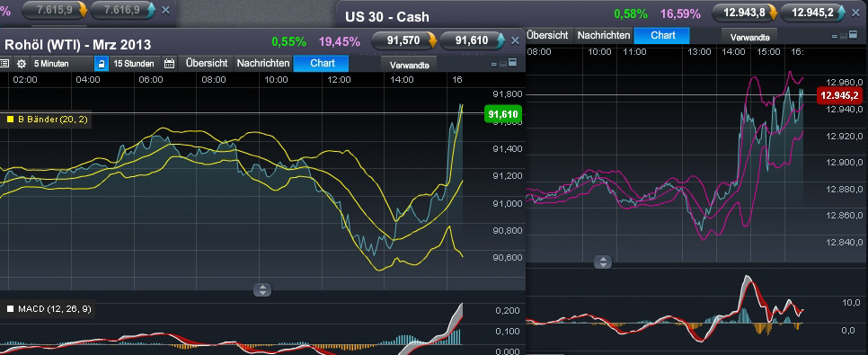Viewport: 868px width, 355px height.
Task: Set US 30 window to medium size icon
Action: coord(844,36)
